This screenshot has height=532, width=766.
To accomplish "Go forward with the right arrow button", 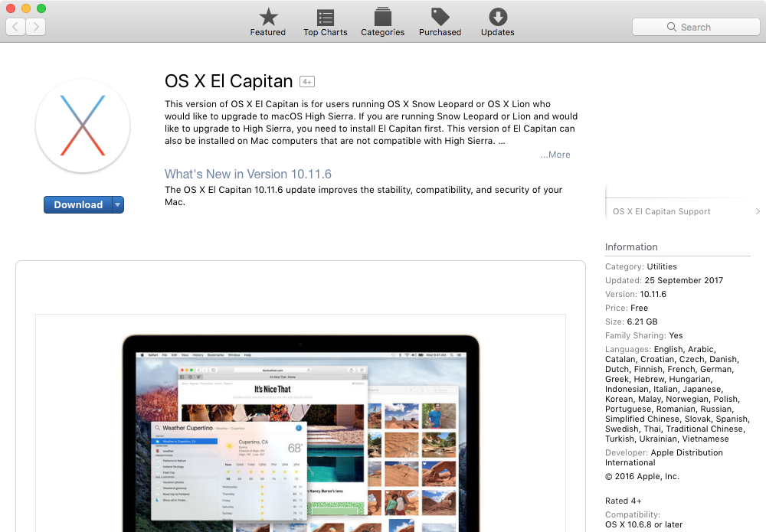I will 36,26.
